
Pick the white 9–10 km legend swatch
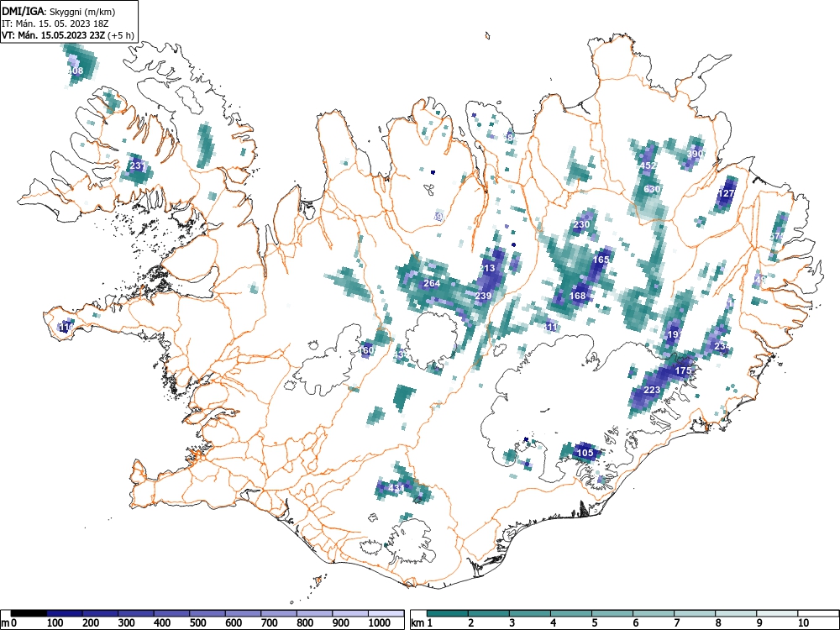(x=777, y=613)
